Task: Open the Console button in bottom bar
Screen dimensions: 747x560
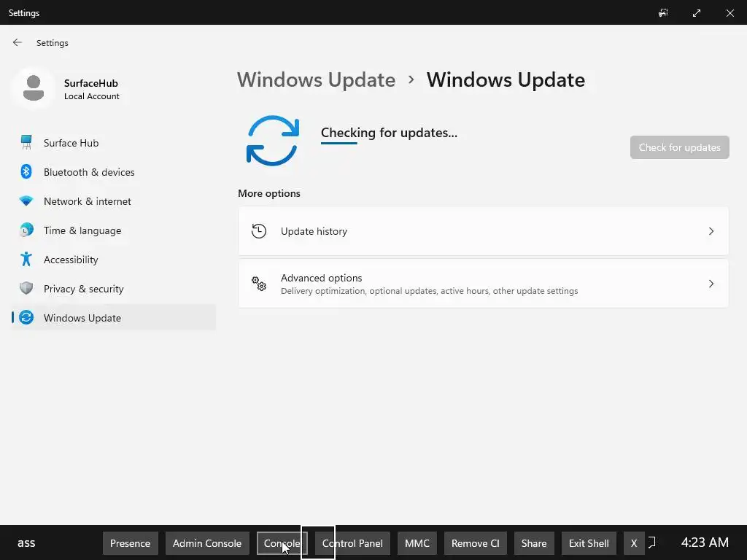Action: click(282, 543)
